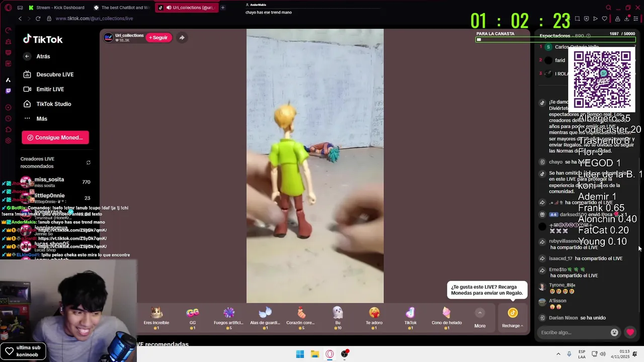Click OBS Studio taskbar icon
644x362 pixels.
click(345, 354)
